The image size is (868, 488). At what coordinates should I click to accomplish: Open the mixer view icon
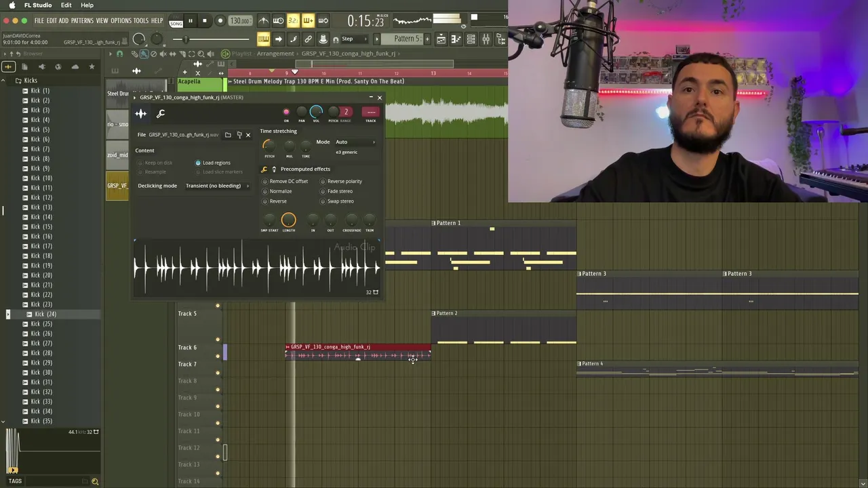486,39
